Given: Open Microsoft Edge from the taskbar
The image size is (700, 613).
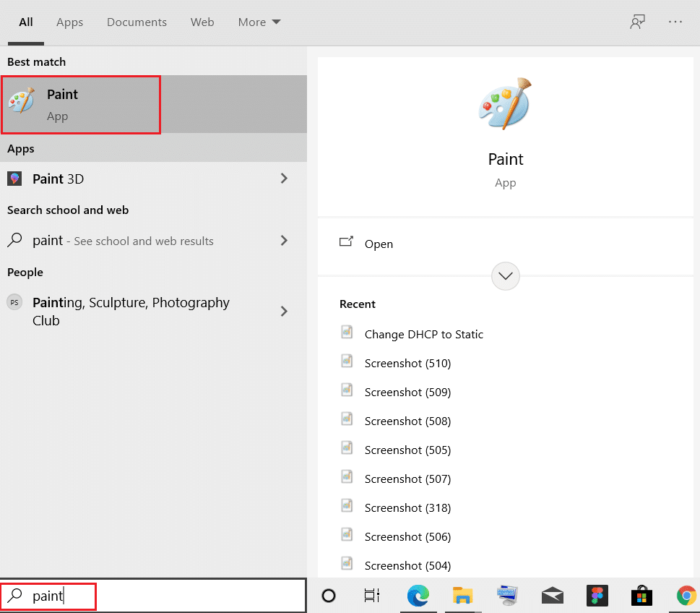Looking at the screenshot, I should 419,596.
